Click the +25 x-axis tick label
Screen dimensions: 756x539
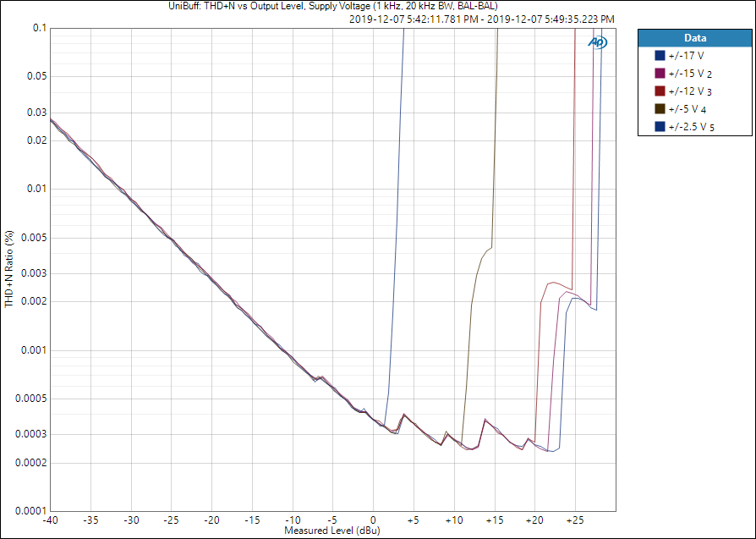[x=575, y=520]
